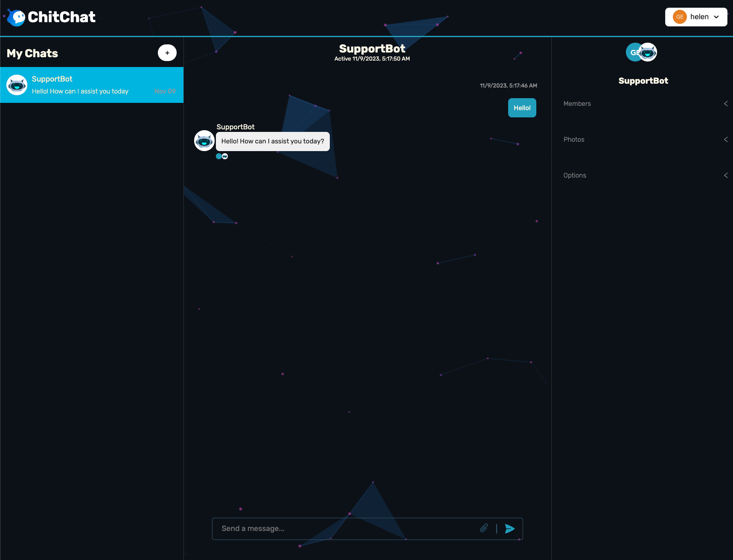Image resolution: width=733 pixels, height=560 pixels.
Task: Click the SupportBot chat header title
Action: click(x=372, y=49)
